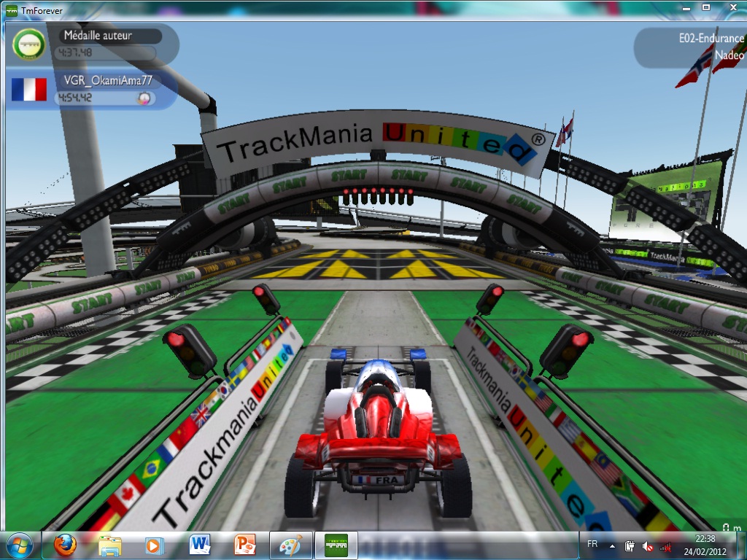
Task: Click the network signal tray icon
Action: (665, 545)
